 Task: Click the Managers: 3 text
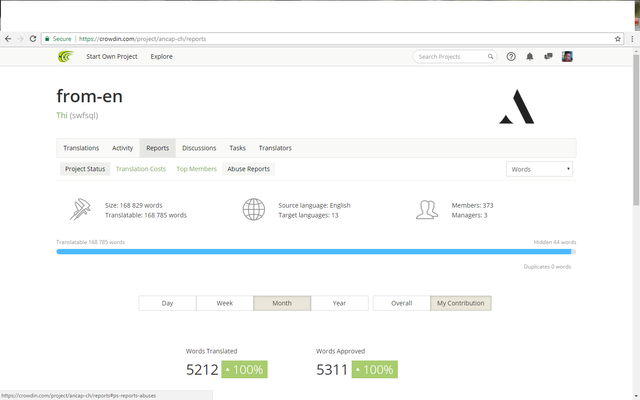click(469, 215)
